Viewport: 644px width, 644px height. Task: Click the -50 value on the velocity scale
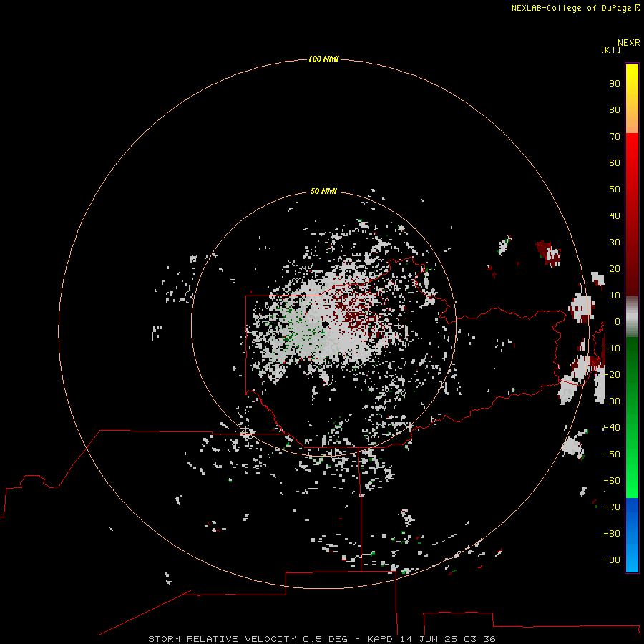point(612,454)
